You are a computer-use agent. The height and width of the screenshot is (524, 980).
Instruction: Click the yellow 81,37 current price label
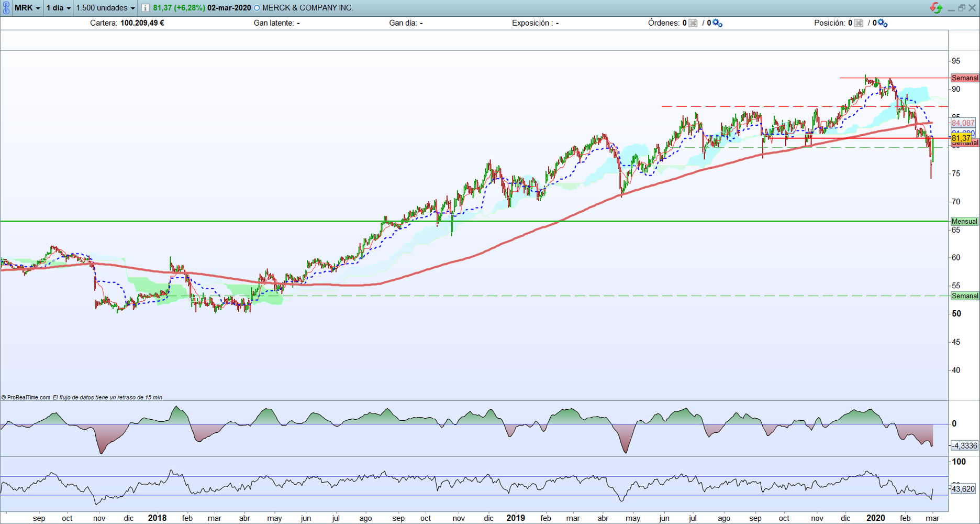[x=961, y=138]
